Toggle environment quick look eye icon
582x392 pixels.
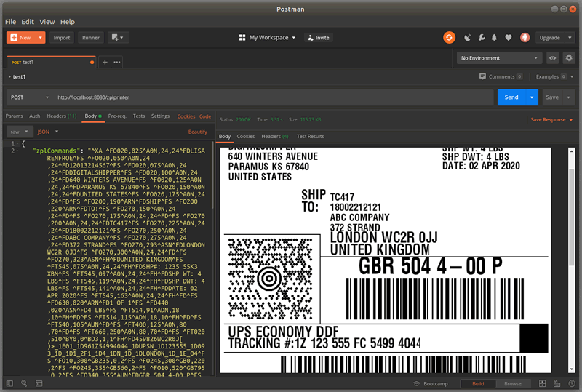coord(552,57)
